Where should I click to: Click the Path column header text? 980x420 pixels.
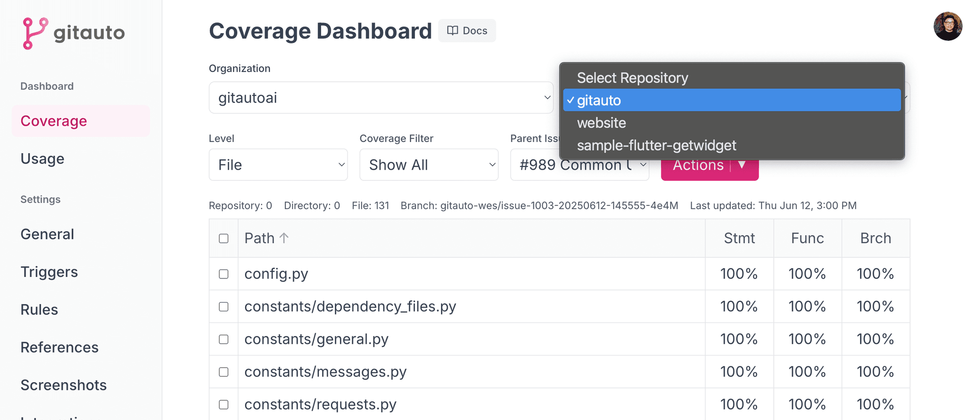pos(259,238)
